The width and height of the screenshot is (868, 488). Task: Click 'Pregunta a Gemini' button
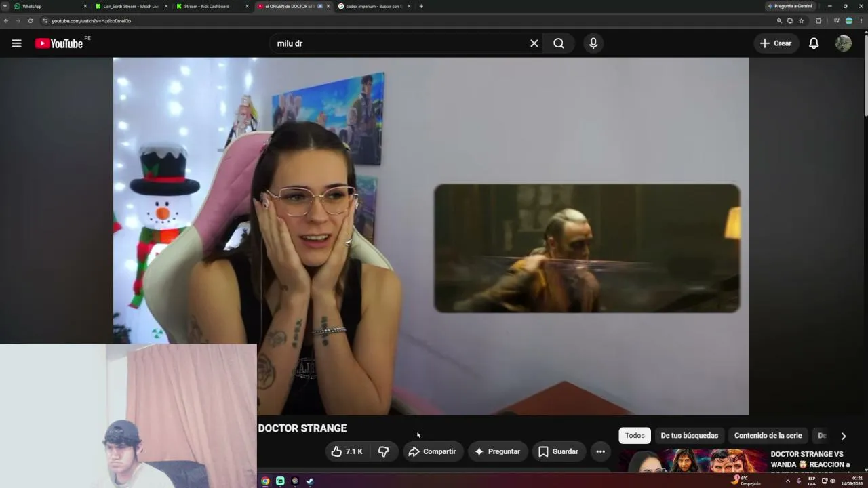pos(790,6)
